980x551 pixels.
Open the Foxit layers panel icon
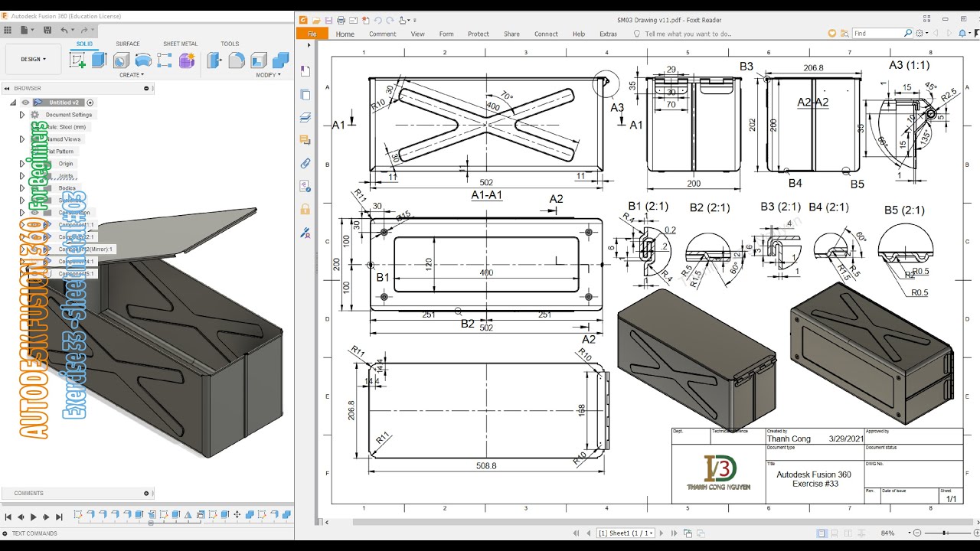click(305, 118)
